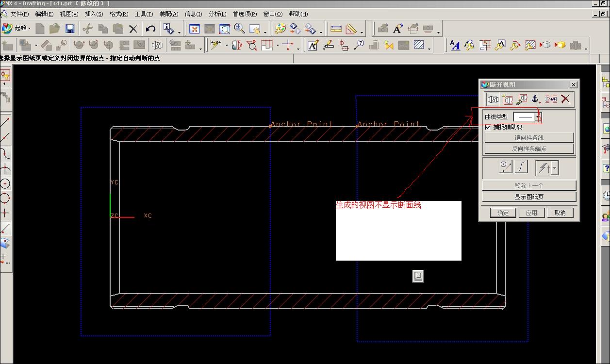This screenshot has width=610, height=364.
Task: Open the 文件(F) menu
Action: tap(19, 14)
